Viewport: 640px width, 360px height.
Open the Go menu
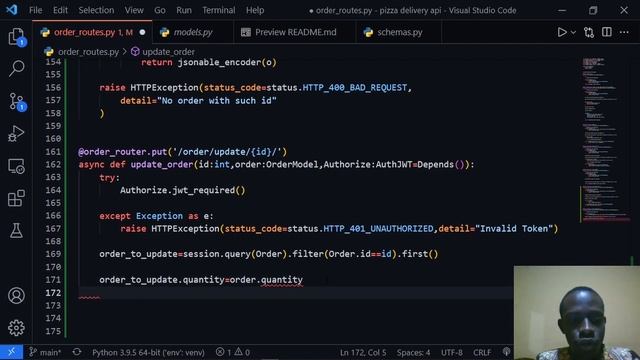coord(160,10)
